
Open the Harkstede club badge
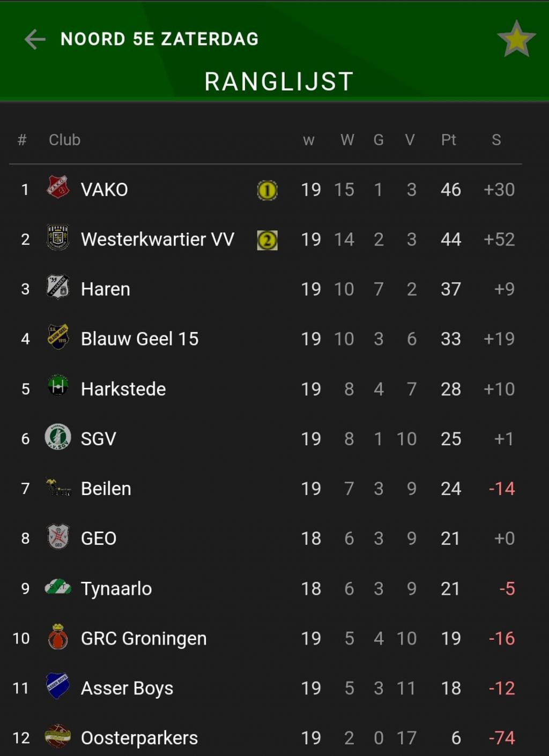pyautogui.click(x=58, y=386)
